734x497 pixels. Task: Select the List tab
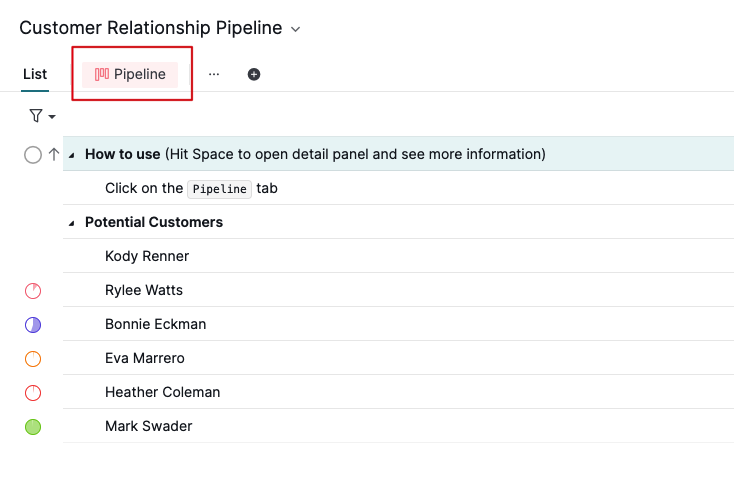35,74
